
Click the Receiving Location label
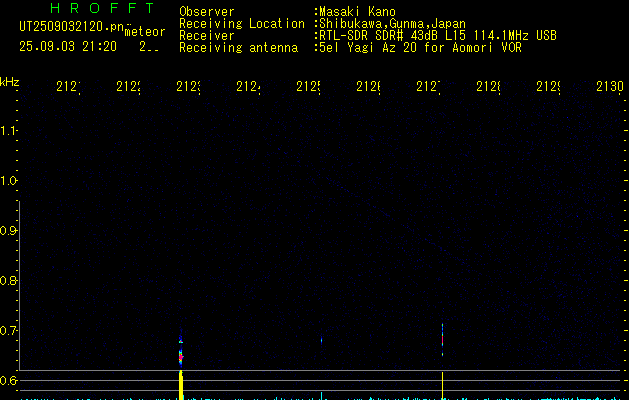coord(242,24)
